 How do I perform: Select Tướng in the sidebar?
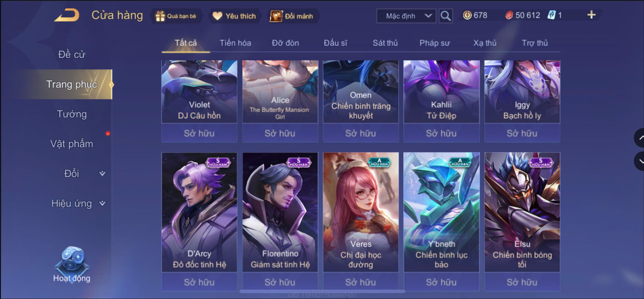click(x=72, y=114)
